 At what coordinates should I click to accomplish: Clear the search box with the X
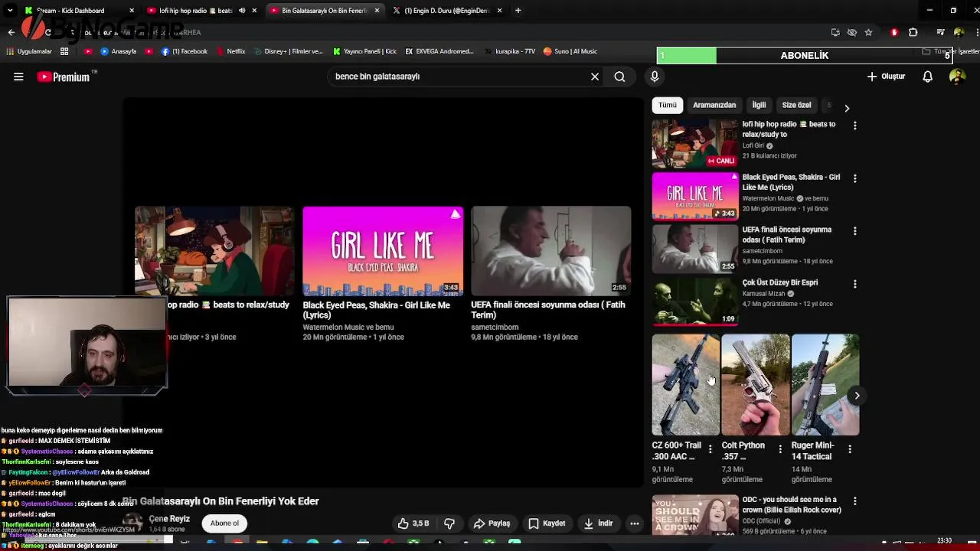595,77
